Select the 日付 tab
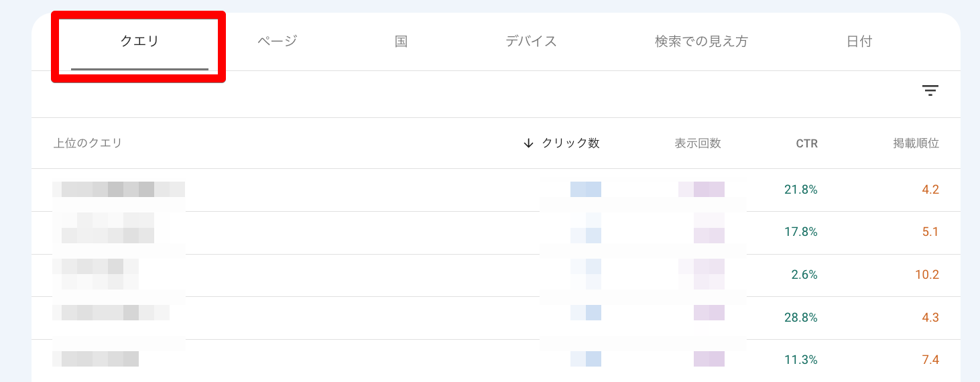The width and height of the screenshot is (980, 382). (x=859, y=42)
